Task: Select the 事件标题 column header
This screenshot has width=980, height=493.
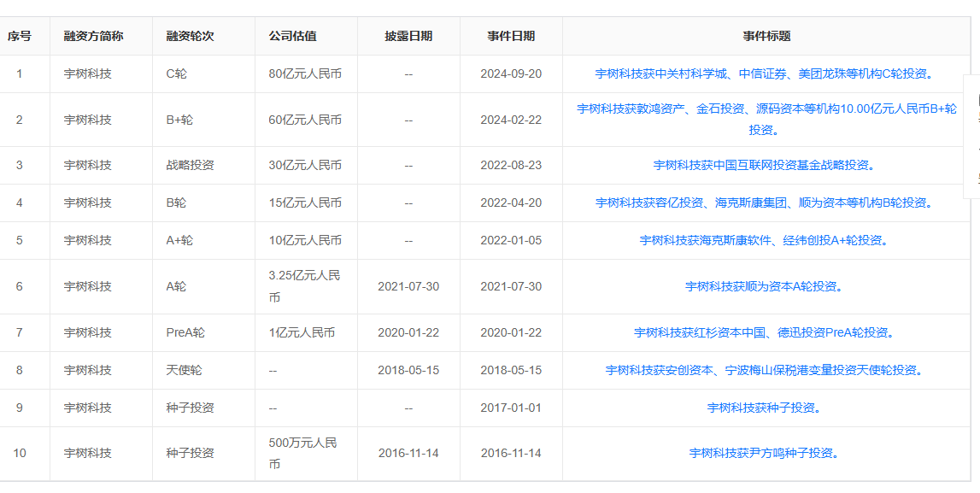Action: (x=767, y=36)
